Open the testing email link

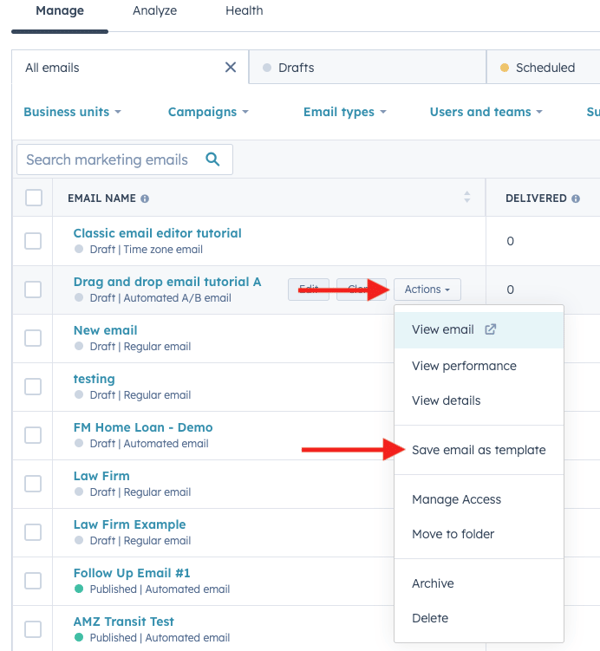point(94,379)
